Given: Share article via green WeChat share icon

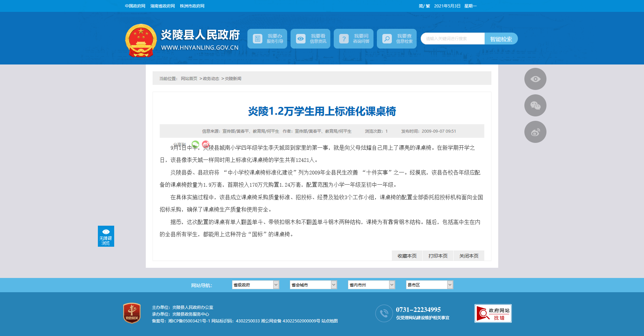Looking at the screenshot, I should pyautogui.click(x=195, y=144).
